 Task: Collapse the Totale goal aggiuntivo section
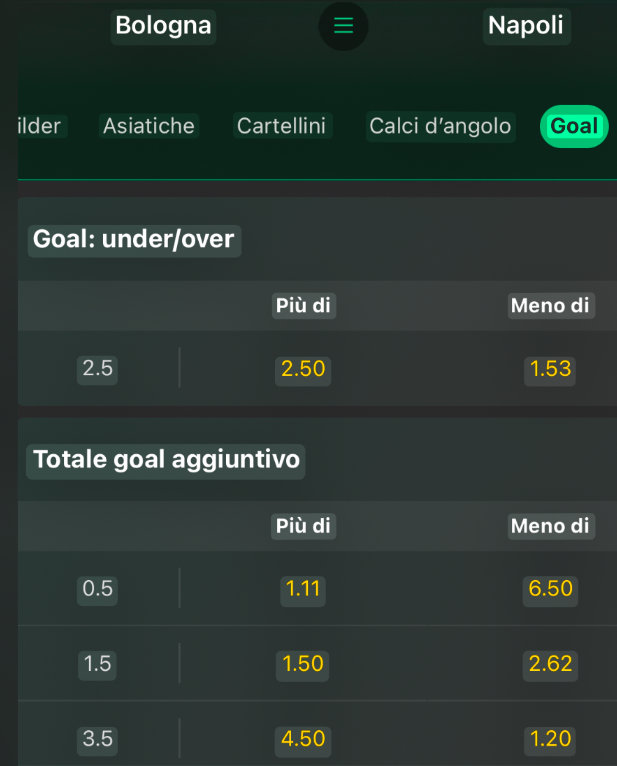pos(166,460)
